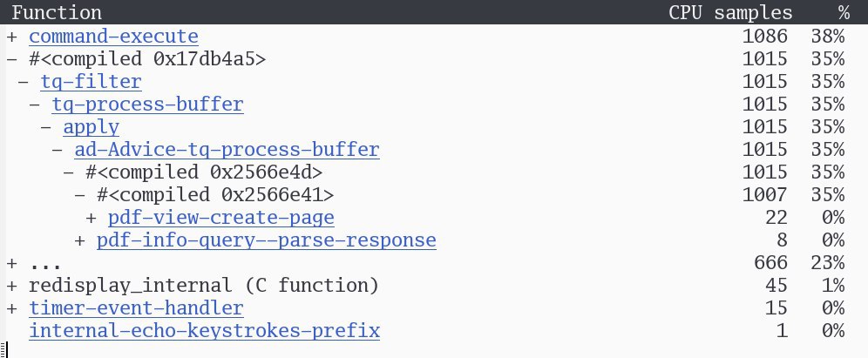This screenshot has height=358, width=868.
Task: Collapse the tq-process-buffer minus sign
Action: pyautogui.click(x=35, y=105)
